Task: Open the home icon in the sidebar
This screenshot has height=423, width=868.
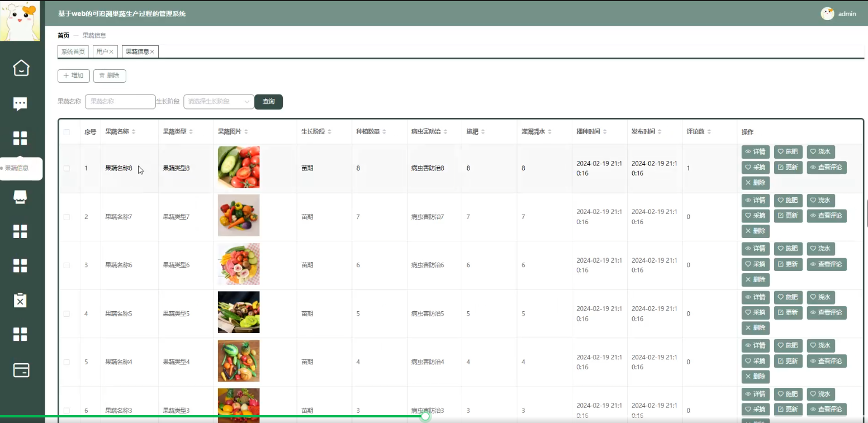Action: pos(21,68)
